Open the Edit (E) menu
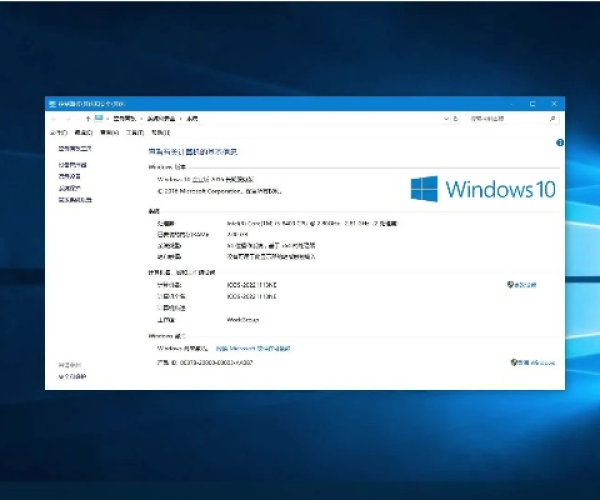Image resolution: width=600 pixels, height=500 pixels. (83, 133)
